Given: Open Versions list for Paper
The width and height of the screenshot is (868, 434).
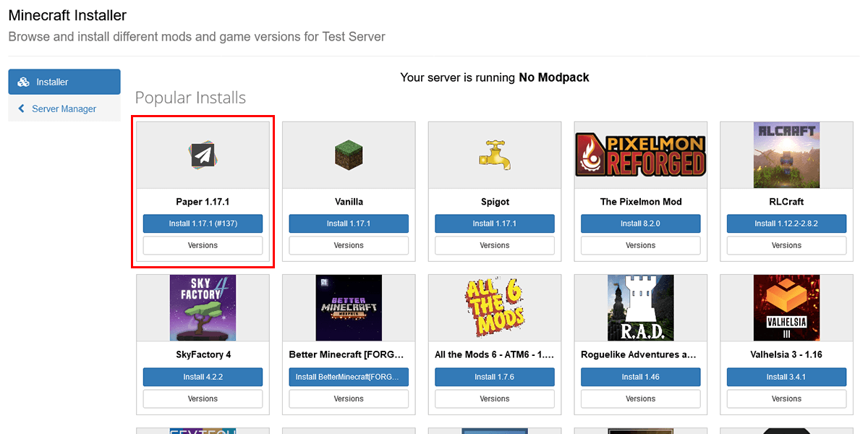Looking at the screenshot, I should [203, 245].
